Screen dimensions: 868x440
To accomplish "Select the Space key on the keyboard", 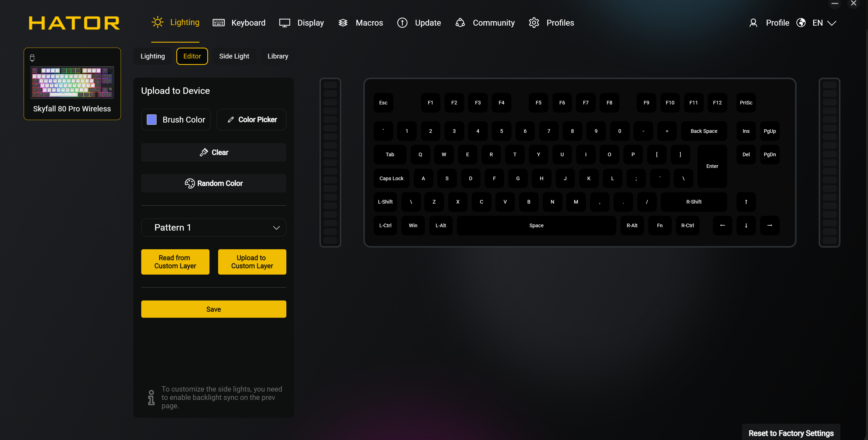I will click(536, 225).
